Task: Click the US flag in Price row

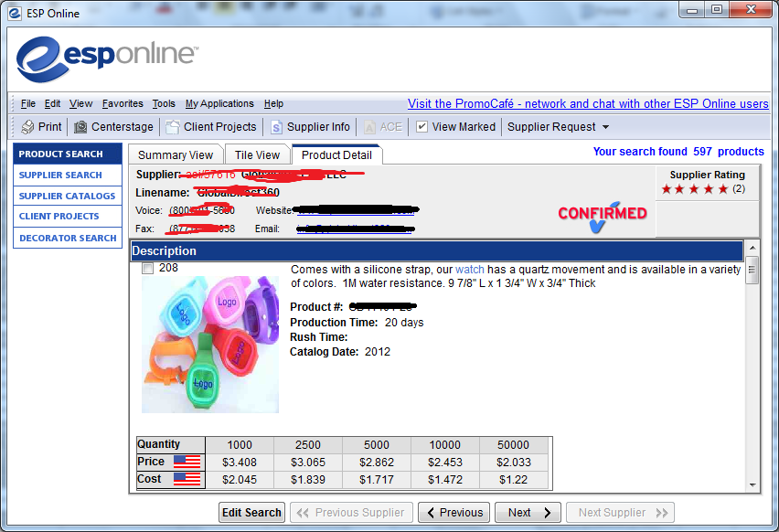Action: (187, 462)
